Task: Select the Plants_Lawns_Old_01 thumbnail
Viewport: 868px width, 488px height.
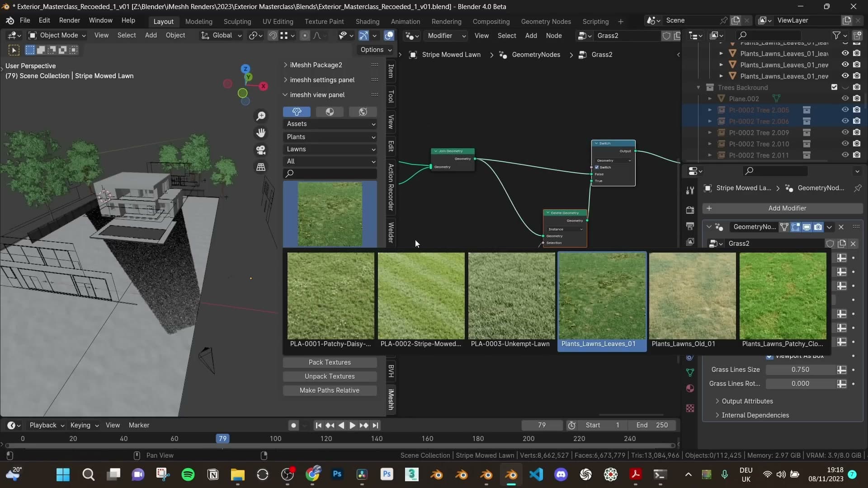Action: tap(692, 301)
